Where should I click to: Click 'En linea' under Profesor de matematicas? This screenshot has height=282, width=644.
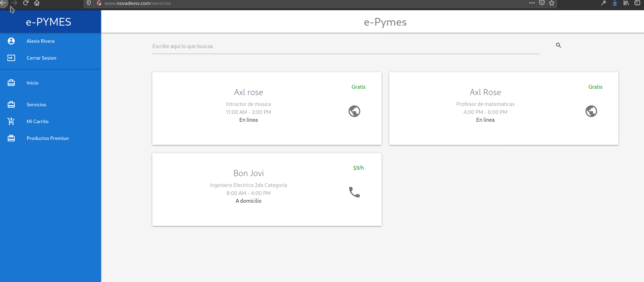485,120
